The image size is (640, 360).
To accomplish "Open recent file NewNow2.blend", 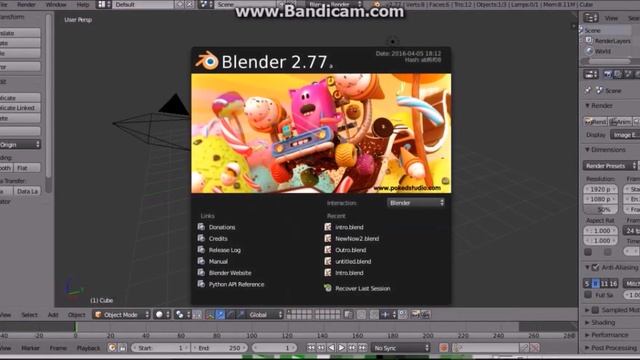I will [x=357, y=238].
